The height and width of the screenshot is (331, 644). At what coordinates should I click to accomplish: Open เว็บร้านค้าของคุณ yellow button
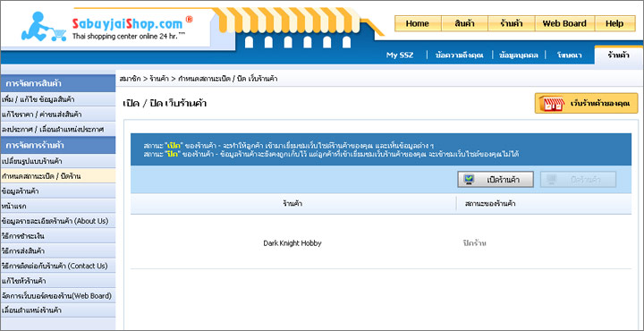tap(587, 104)
